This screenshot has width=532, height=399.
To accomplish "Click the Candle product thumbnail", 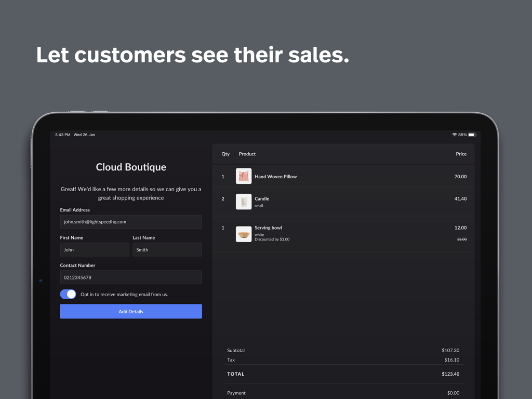I will [244, 202].
